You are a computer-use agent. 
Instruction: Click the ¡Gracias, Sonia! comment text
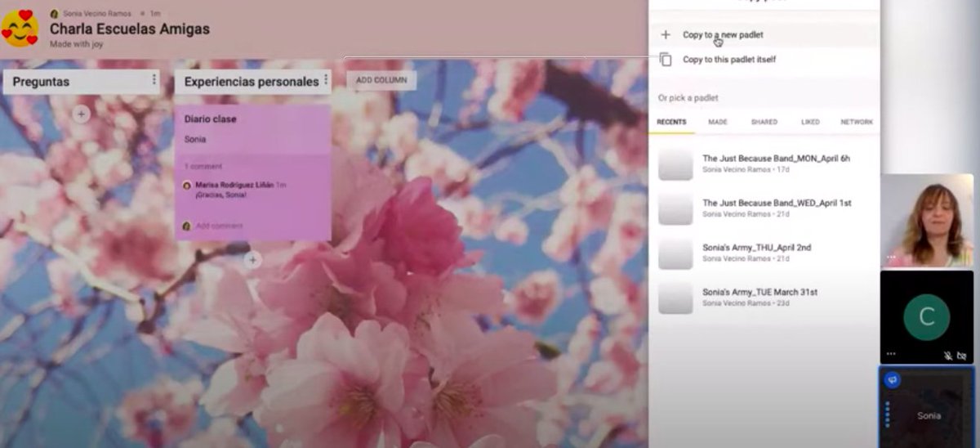tap(220, 195)
